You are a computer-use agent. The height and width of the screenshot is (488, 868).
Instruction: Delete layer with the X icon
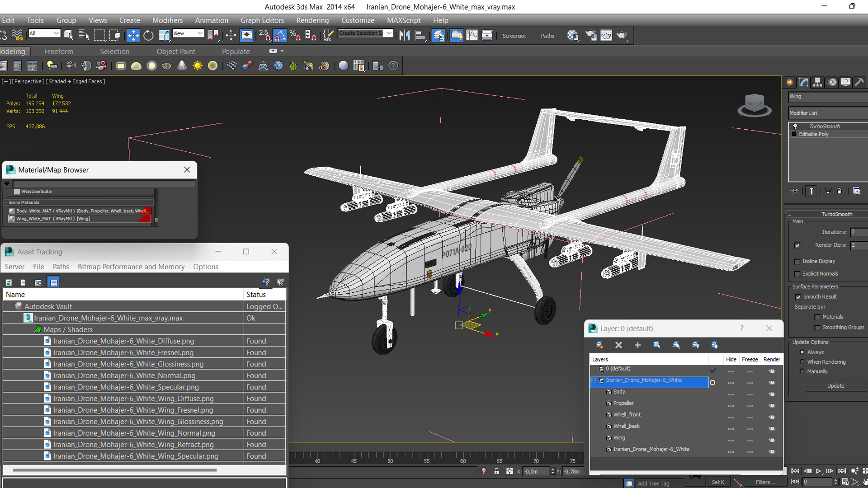(618, 345)
